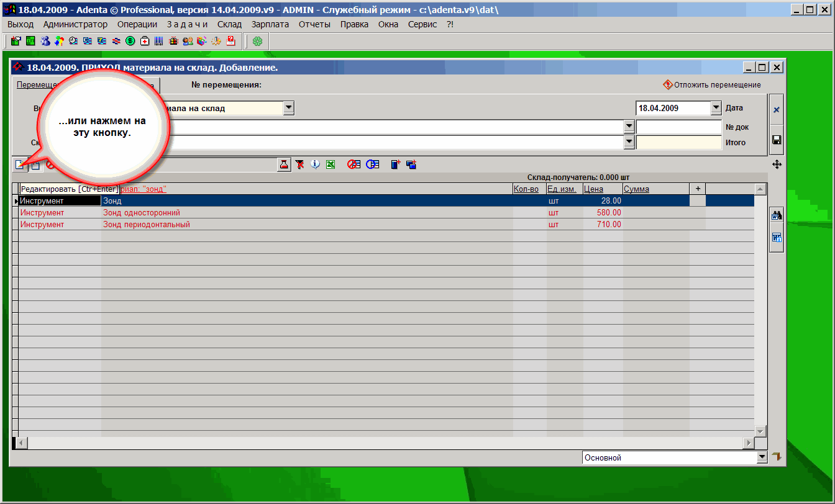Viewport: 835px width, 504px height.
Task: Click the red flask icon in grid toolbar
Action: tap(284, 164)
